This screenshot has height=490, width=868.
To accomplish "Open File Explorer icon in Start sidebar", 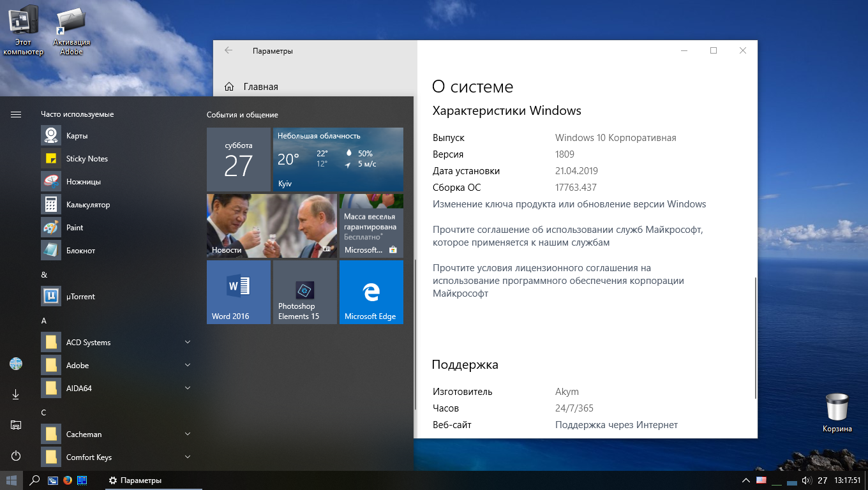I will click(16, 425).
